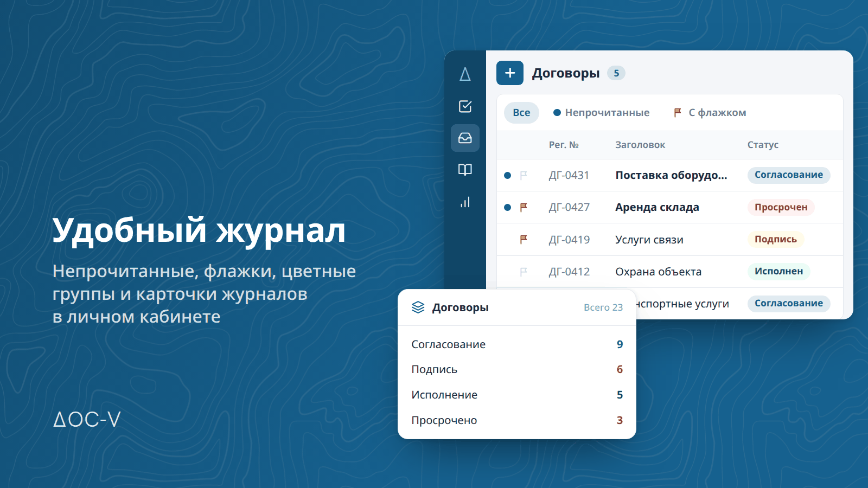The width and height of the screenshot is (868, 488).
Task: Click the Рег. № column header
Action: click(x=564, y=145)
